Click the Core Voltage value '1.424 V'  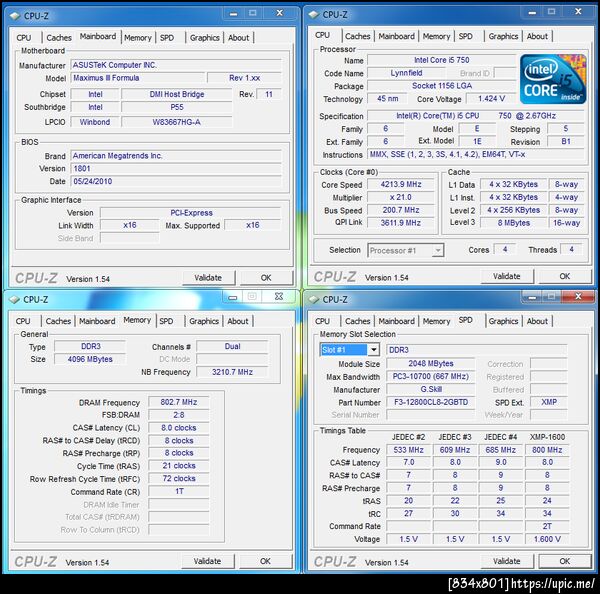(491, 99)
